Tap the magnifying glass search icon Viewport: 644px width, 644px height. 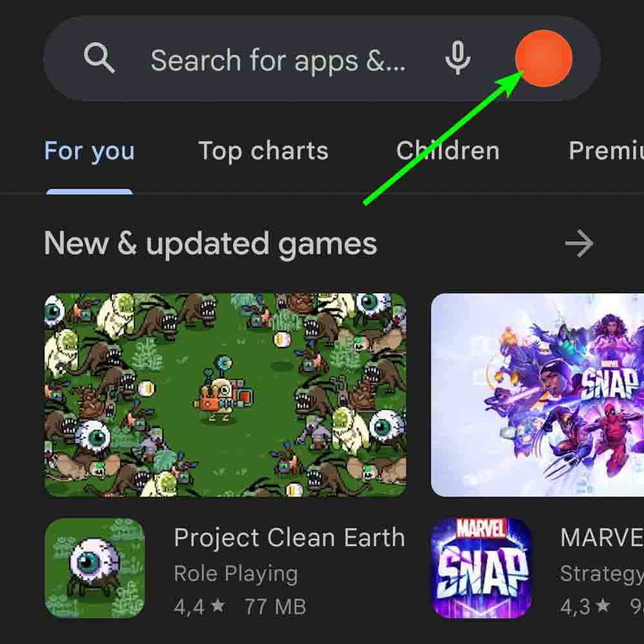[99, 59]
